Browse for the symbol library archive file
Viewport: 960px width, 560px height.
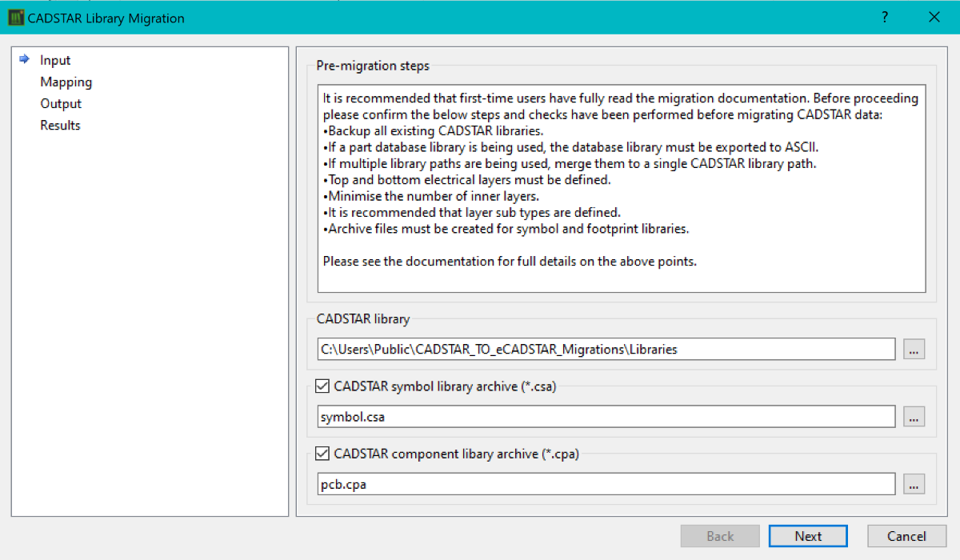[x=914, y=416]
